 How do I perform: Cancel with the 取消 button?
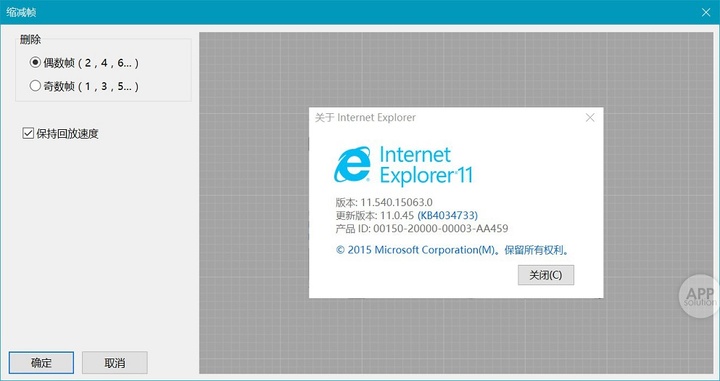pos(115,363)
